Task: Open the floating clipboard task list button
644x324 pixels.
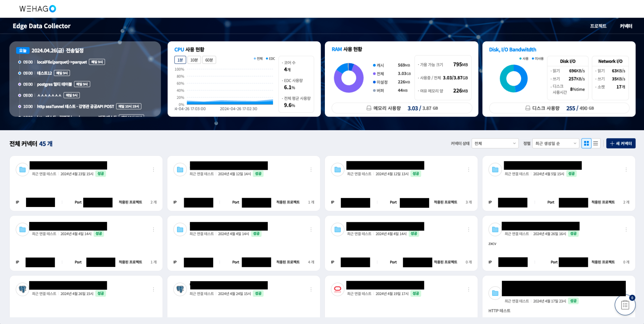Action: (625, 305)
